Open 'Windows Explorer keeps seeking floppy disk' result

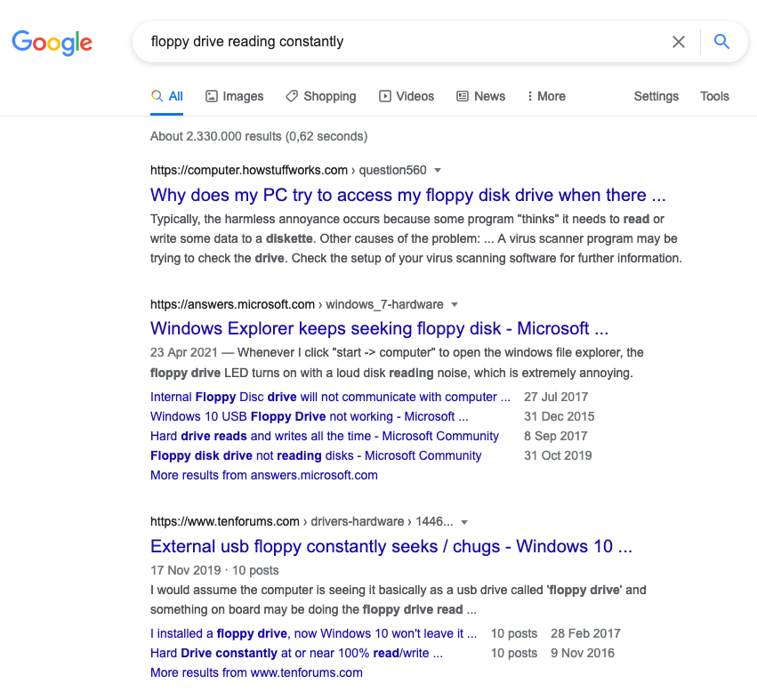[380, 328]
